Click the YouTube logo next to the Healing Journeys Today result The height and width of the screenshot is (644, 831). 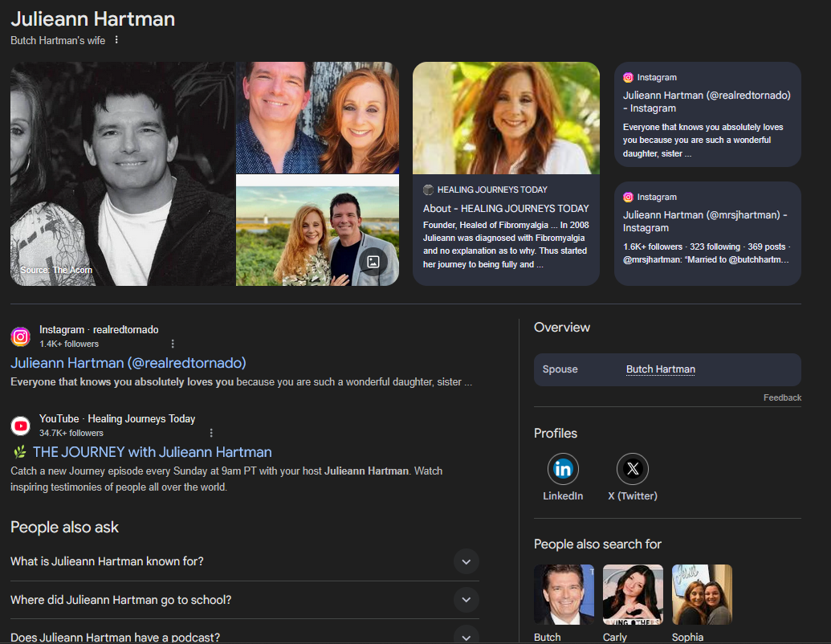[x=21, y=426]
